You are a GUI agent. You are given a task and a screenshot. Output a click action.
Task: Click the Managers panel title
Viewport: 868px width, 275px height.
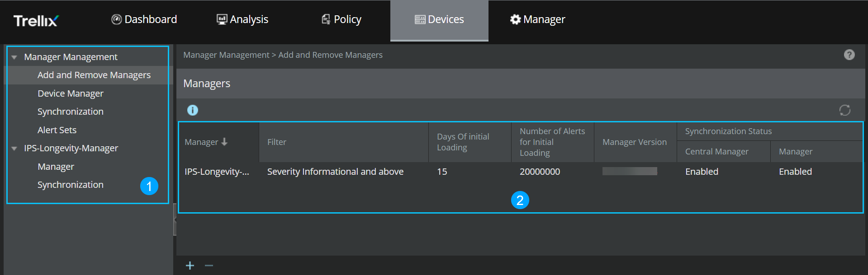point(207,84)
